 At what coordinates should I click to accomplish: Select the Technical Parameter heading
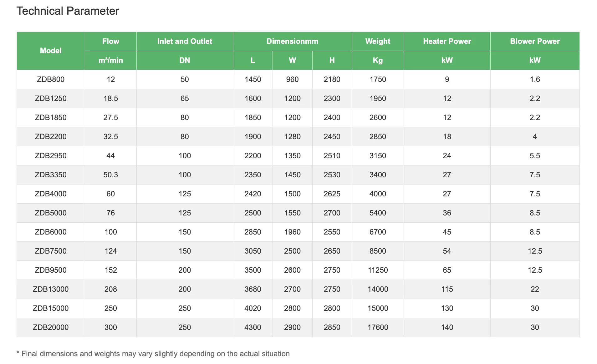(x=68, y=11)
